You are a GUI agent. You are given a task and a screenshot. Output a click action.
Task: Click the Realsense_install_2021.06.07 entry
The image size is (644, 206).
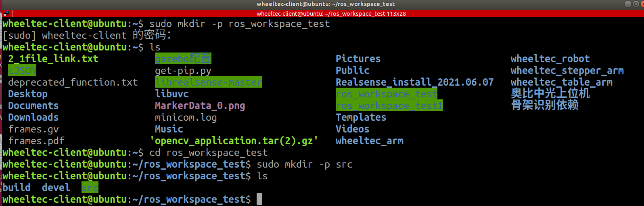[x=414, y=82]
